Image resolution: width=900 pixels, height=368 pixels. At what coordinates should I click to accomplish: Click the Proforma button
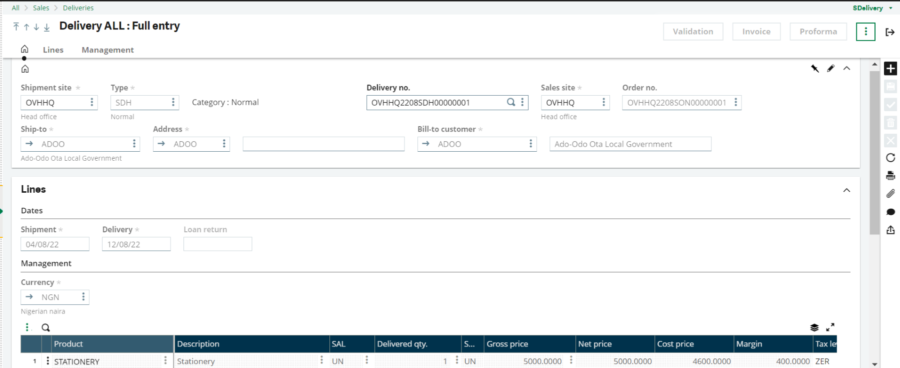[818, 32]
